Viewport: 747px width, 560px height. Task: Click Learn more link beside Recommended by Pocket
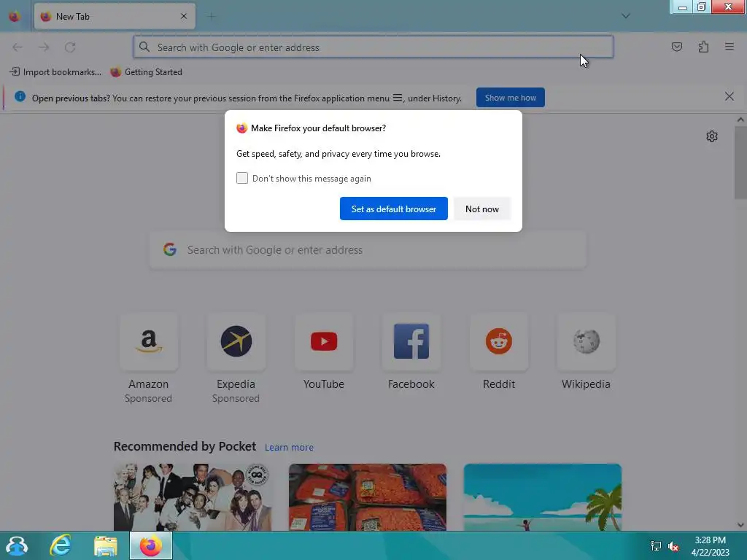pyautogui.click(x=289, y=447)
